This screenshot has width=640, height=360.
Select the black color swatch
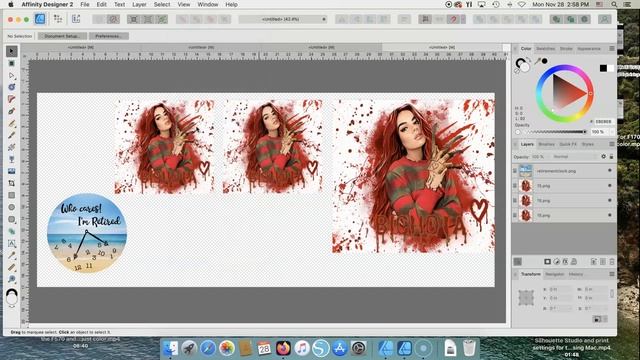[603, 68]
